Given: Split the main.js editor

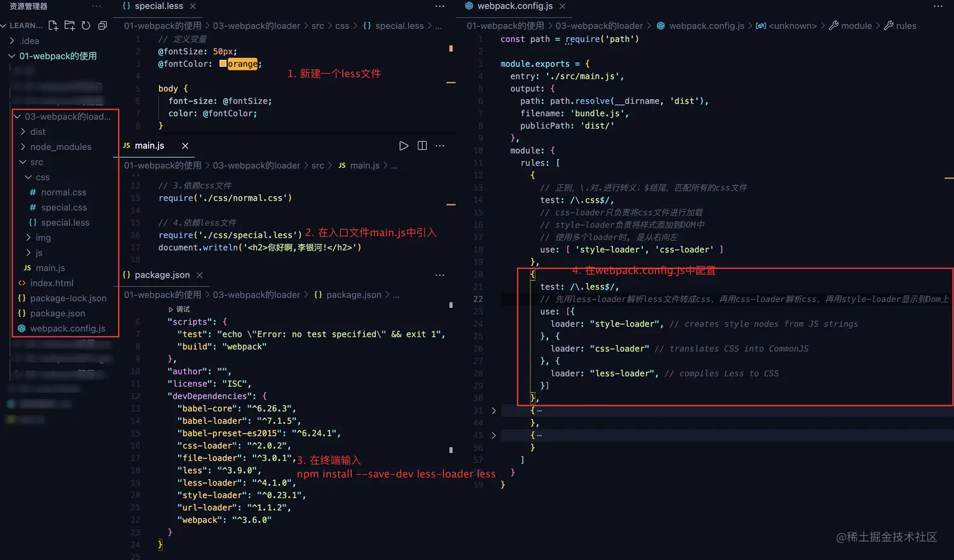Looking at the screenshot, I should click(x=422, y=146).
